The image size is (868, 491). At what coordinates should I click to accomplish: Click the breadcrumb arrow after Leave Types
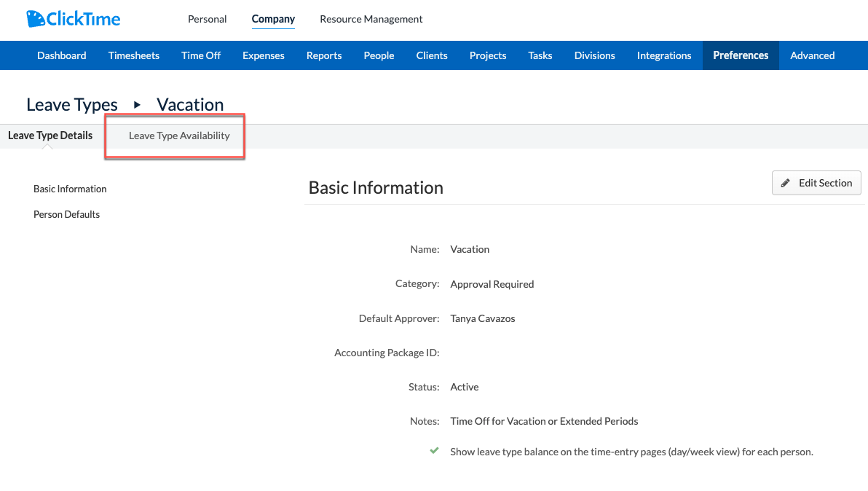point(137,105)
